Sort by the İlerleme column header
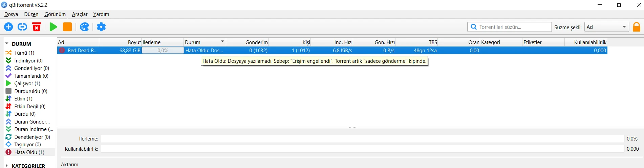The height and width of the screenshot is (168, 644). click(x=163, y=42)
